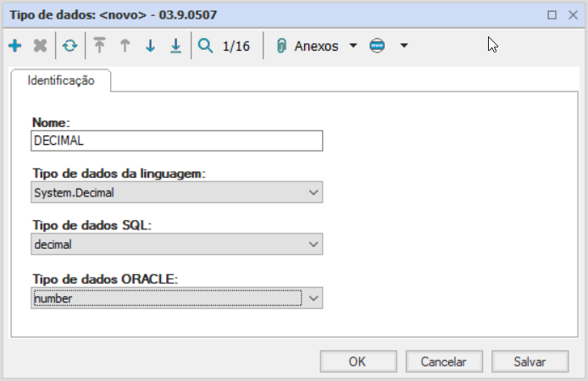This screenshot has height=381, width=588.
Task: Click the Anexos paperclip button
Action: click(307, 46)
